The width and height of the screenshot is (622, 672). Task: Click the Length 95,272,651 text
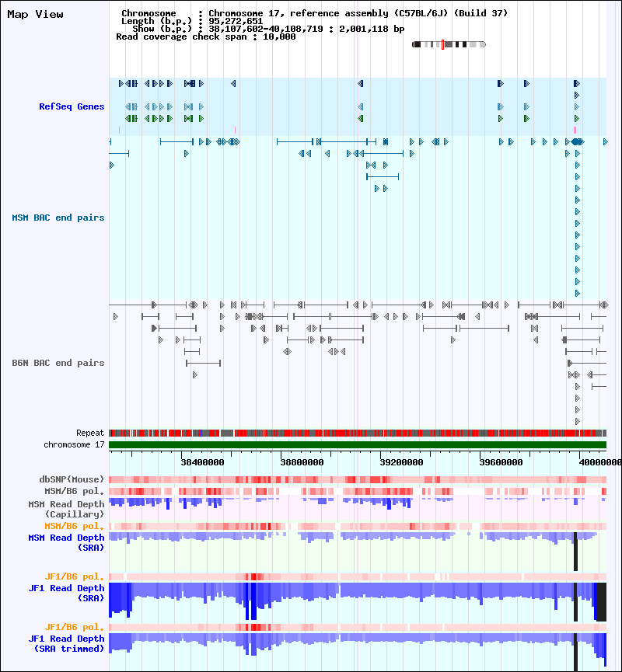[192, 22]
